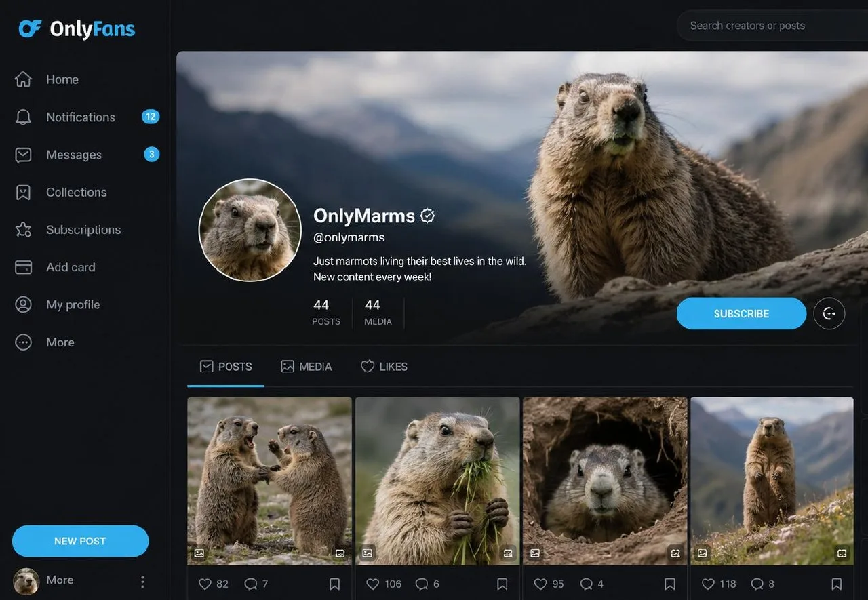Click image icon on standing marmot thumbnail
Image resolution: width=868 pixels, height=600 pixels.
coord(703,553)
